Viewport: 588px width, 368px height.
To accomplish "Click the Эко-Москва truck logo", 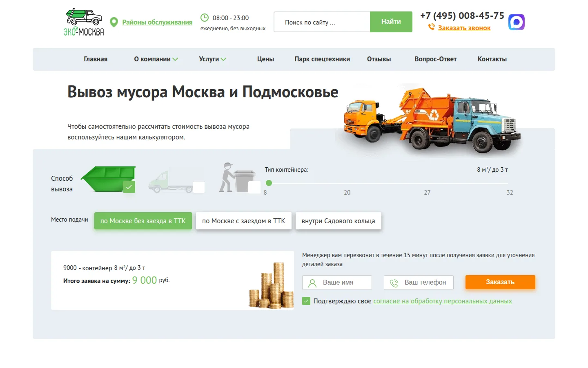I will point(84,22).
